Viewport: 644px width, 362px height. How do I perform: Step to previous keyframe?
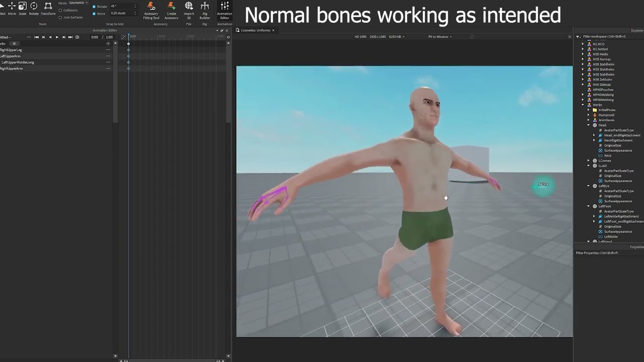click(x=43, y=37)
